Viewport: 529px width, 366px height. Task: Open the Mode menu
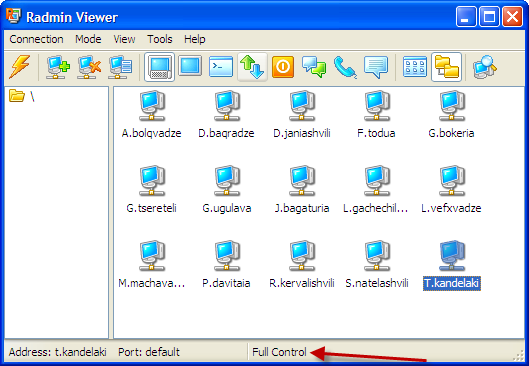pos(88,39)
